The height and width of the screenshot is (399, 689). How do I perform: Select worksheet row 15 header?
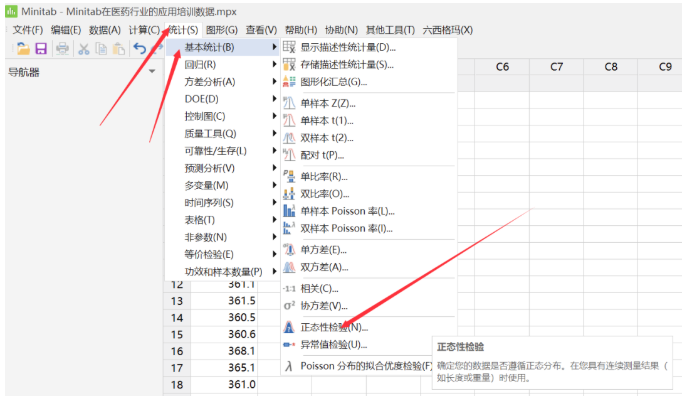click(x=177, y=334)
